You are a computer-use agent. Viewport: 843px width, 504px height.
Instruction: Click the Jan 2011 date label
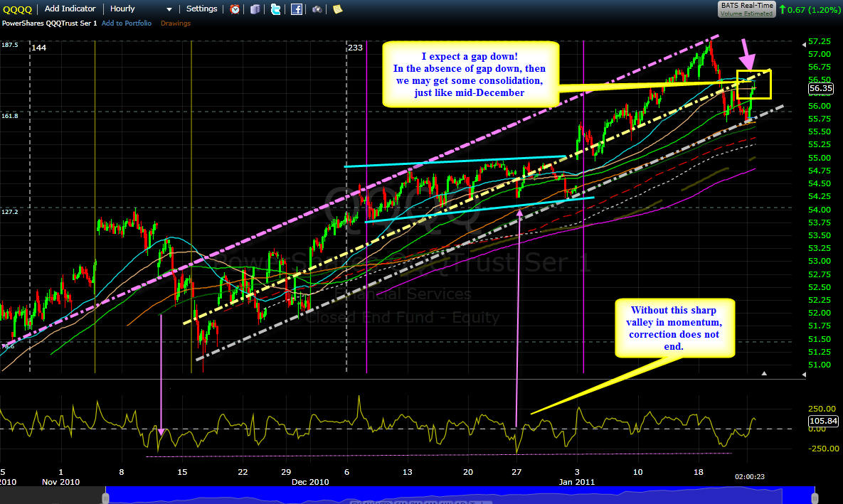pyautogui.click(x=577, y=482)
